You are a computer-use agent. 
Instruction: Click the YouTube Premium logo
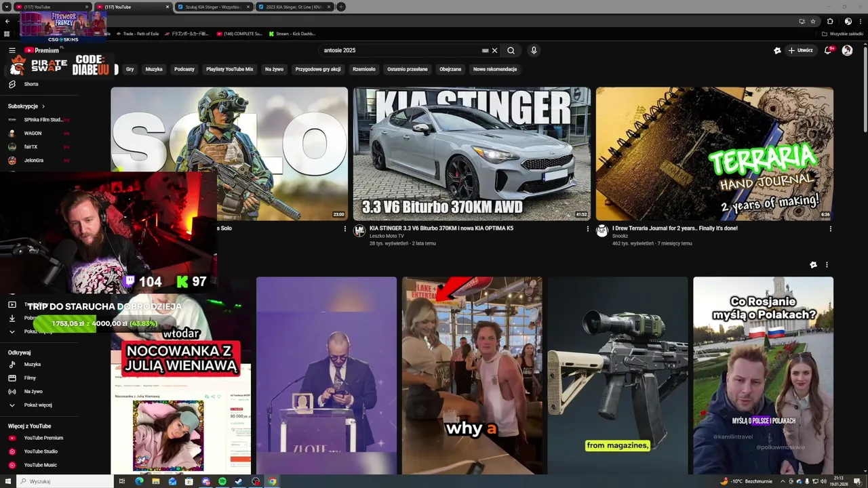(42, 50)
